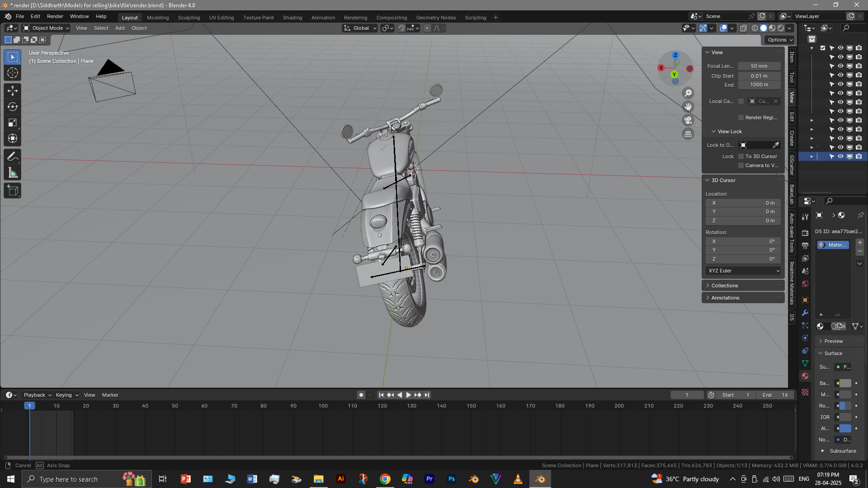The image size is (868, 488).
Task: Toggle snapping magnet icon
Action: pyautogui.click(x=401, y=28)
